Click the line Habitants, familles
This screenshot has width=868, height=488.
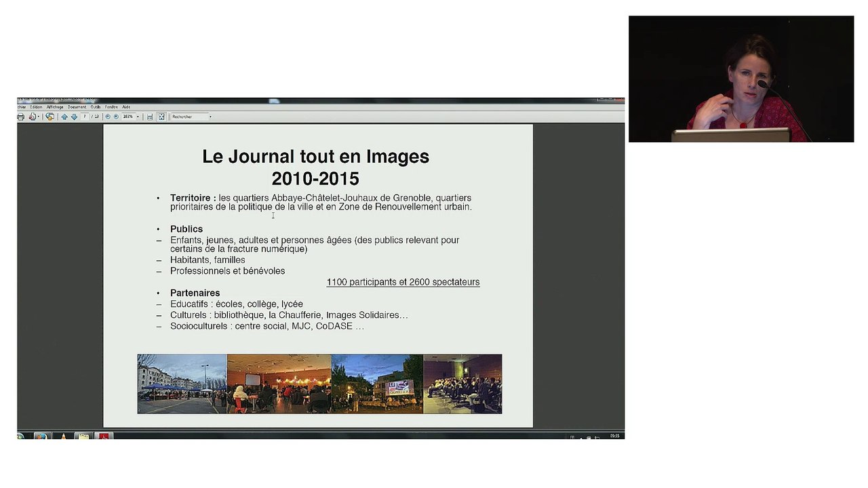208,260
